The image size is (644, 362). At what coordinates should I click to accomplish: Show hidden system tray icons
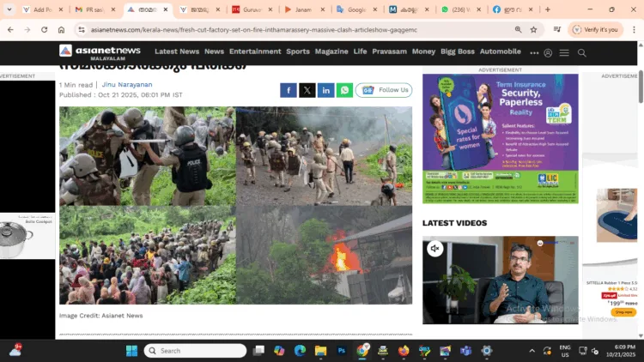[532, 351]
